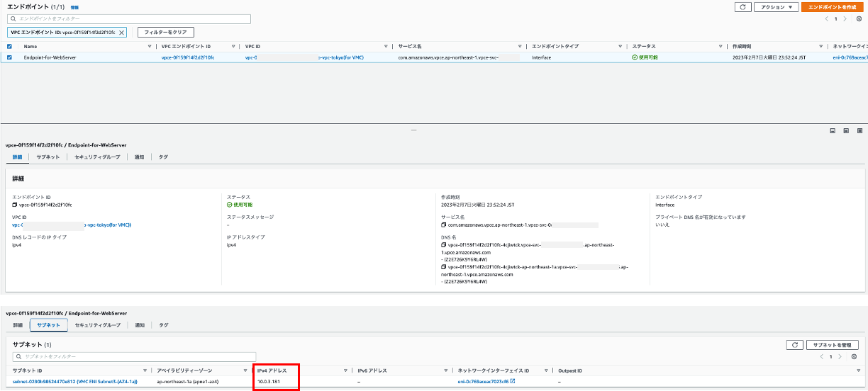Select セキュリティグループ tab in lower panel
The height and width of the screenshot is (391, 868).
click(x=97, y=324)
